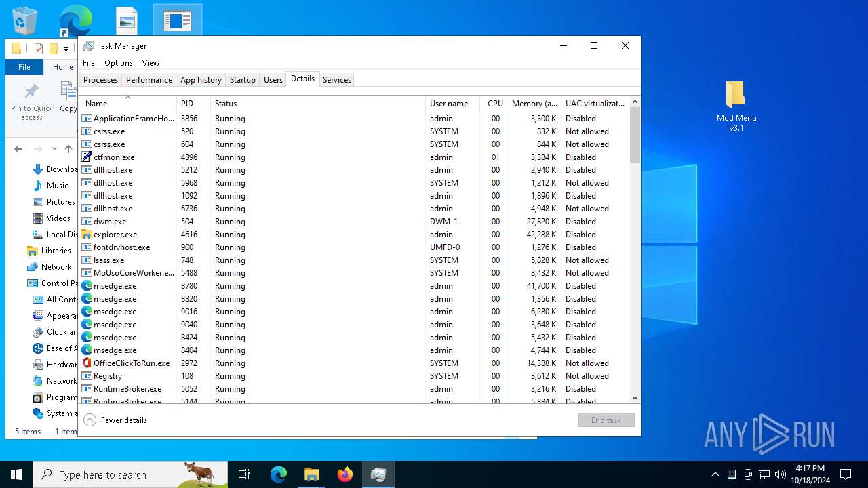The width and height of the screenshot is (868, 488).
Task: Launch Firefox from the taskbar
Action: [345, 474]
